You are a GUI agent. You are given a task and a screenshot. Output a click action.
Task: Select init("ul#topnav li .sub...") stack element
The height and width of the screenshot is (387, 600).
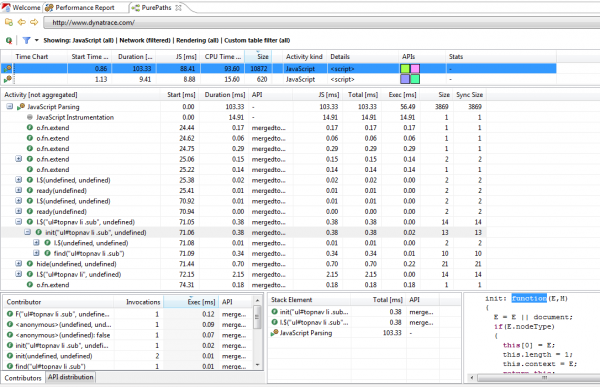tap(364, 312)
